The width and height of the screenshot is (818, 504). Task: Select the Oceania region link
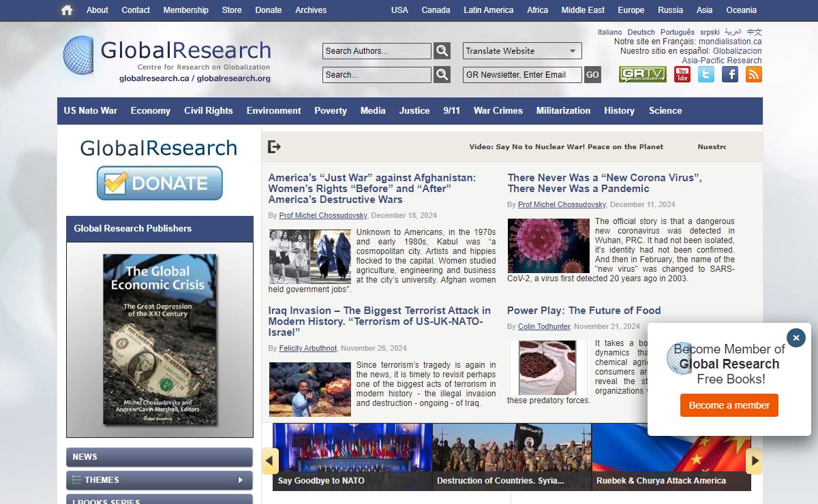click(x=742, y=10)
